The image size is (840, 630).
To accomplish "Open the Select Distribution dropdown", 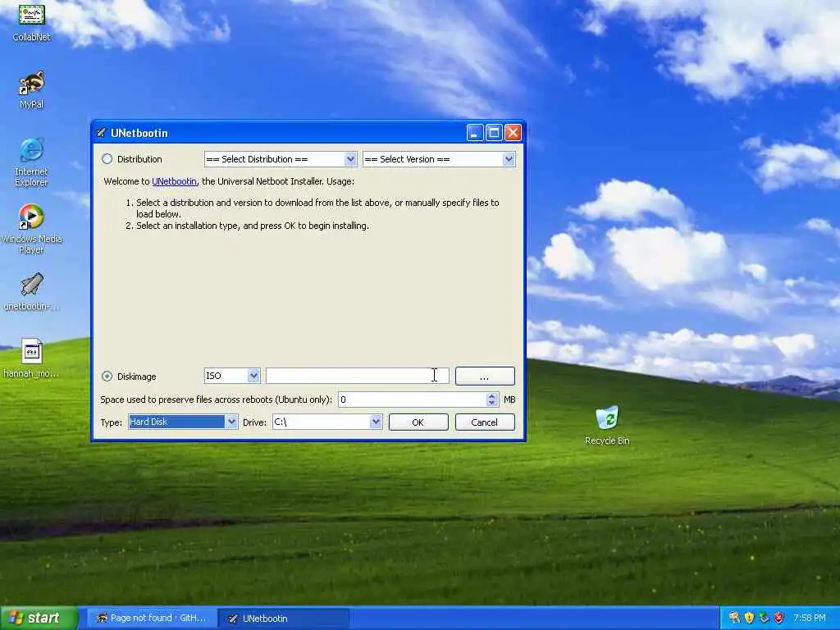I will click(x=281, y=159).
